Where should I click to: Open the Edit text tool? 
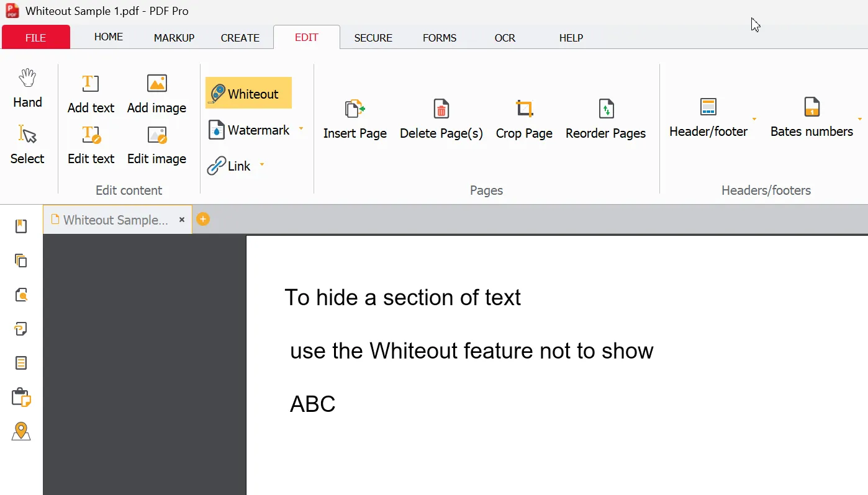pyautogui.click(x=91, y=145)
